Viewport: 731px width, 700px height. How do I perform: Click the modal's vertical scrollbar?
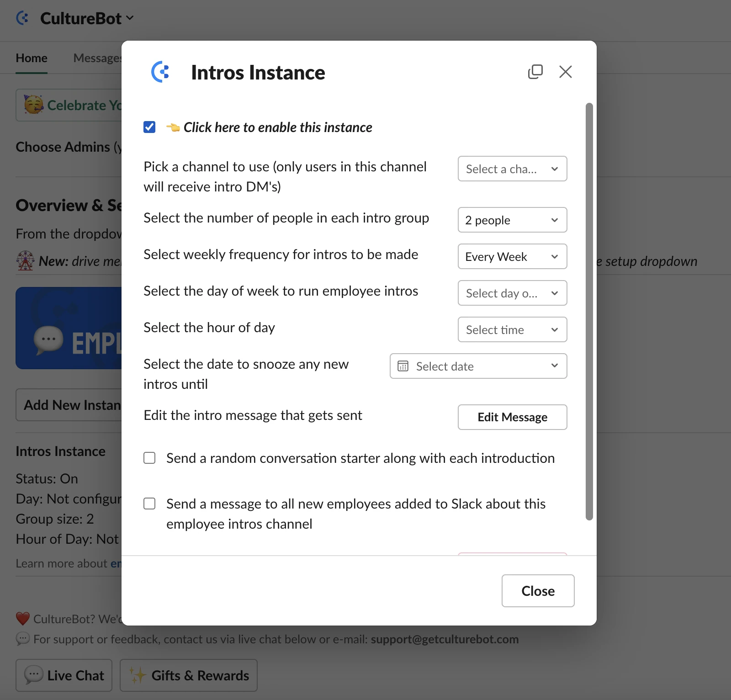(589, 311)
